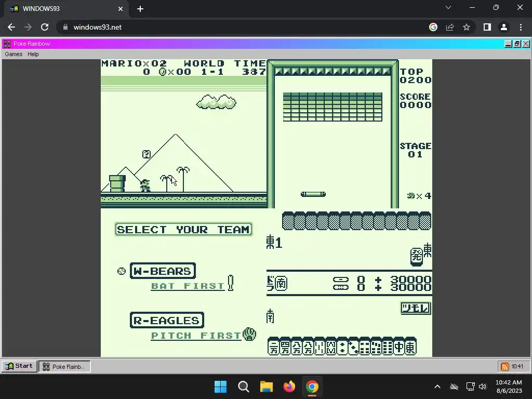This screenshot has width=532, height=399.
Task: Open the Chrome profile icon
Action: [504, 27]
